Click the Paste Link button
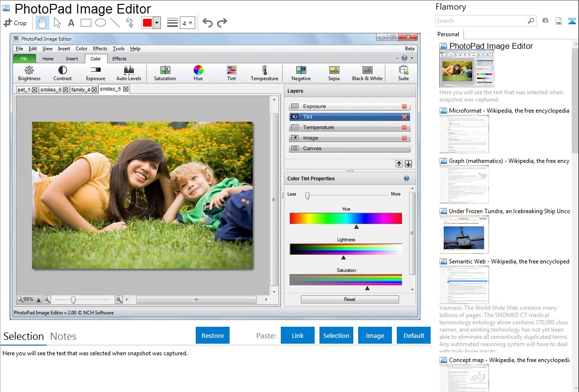The height and width of the screenshot is (392, 579). 298,335
